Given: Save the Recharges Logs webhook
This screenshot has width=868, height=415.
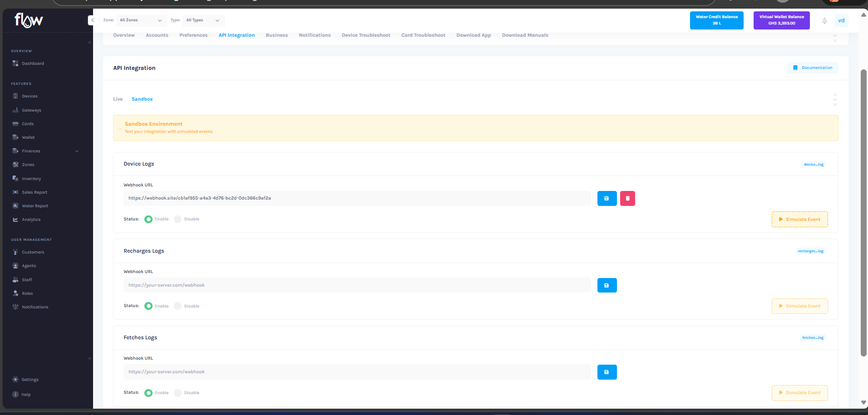Looking at the screenshot, I should click(x=607, y=285).
